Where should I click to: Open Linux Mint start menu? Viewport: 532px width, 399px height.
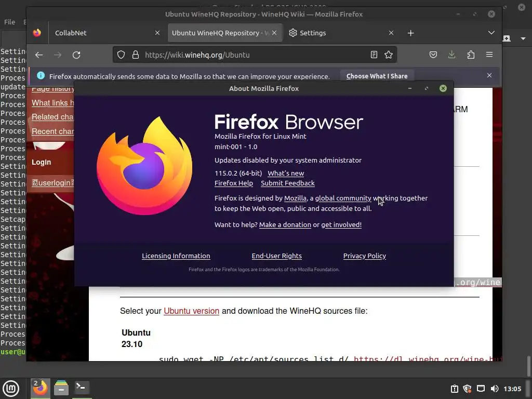pos(11,389)
